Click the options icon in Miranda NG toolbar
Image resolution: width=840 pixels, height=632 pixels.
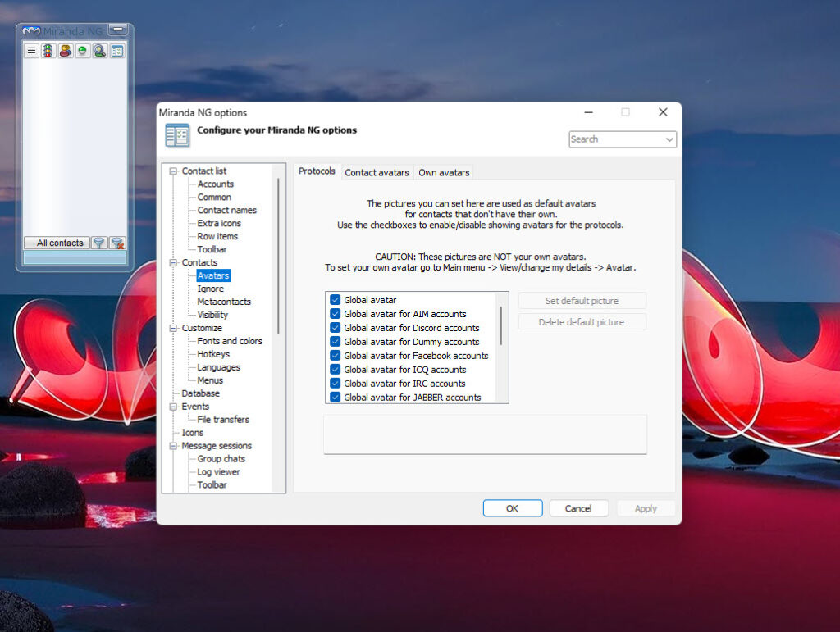(116, 51)
